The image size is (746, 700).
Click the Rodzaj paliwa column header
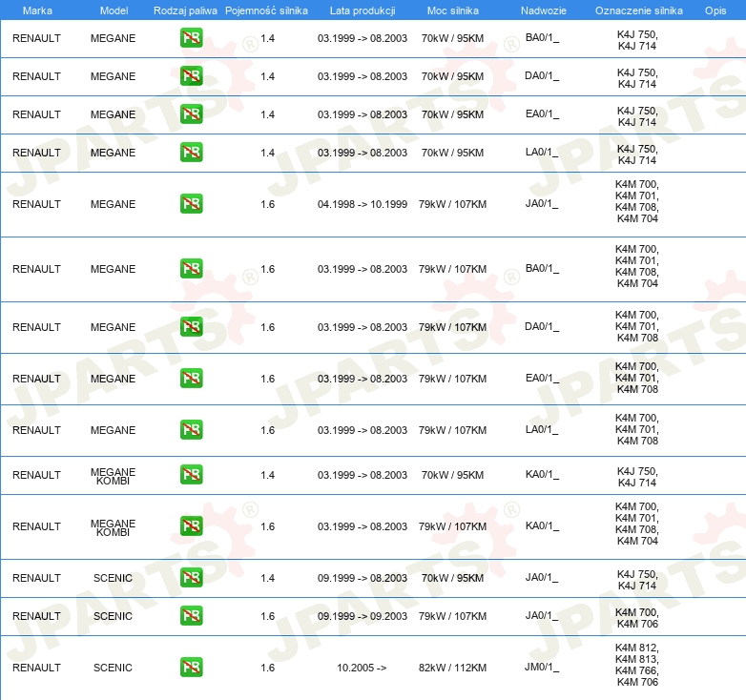click(185, 10)
